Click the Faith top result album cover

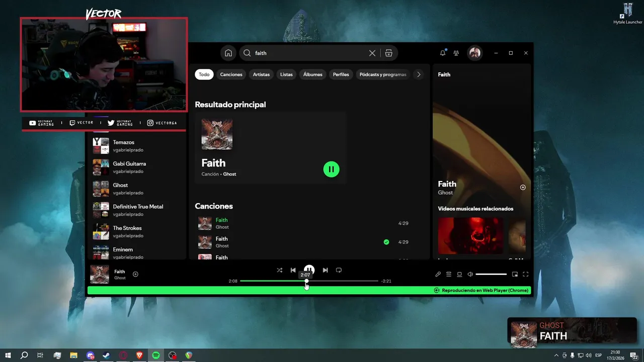217,134
